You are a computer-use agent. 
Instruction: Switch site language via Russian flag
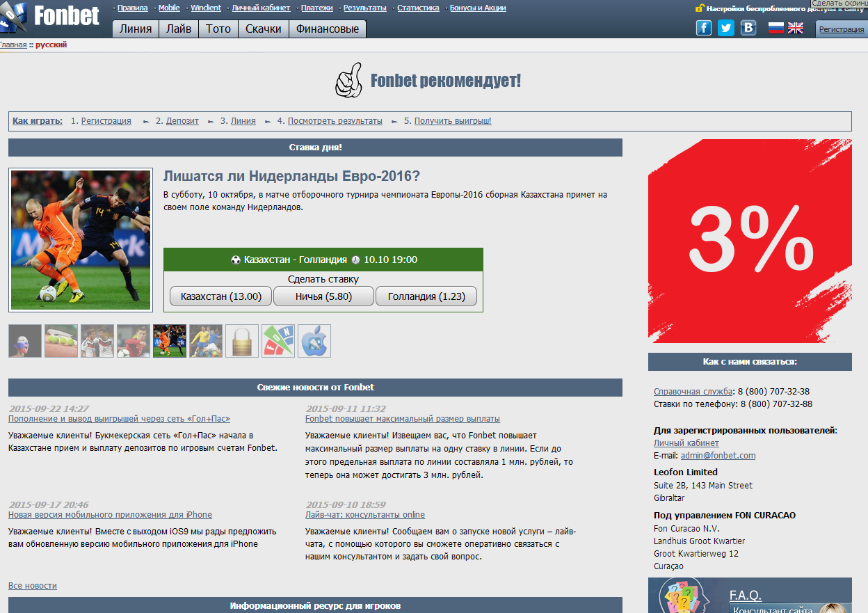pyautogui.click(x=775, y=28)
